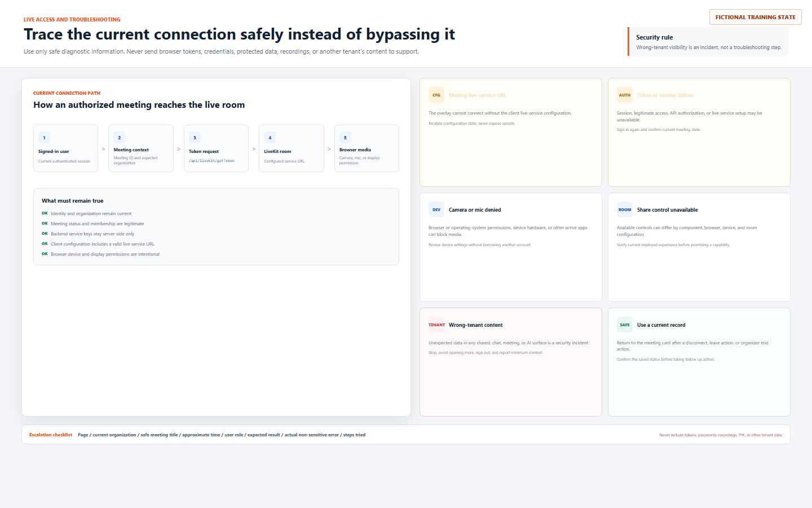812x508 pixels.
Task: Select the Share control unavailable heading
Action: (667, 210)
